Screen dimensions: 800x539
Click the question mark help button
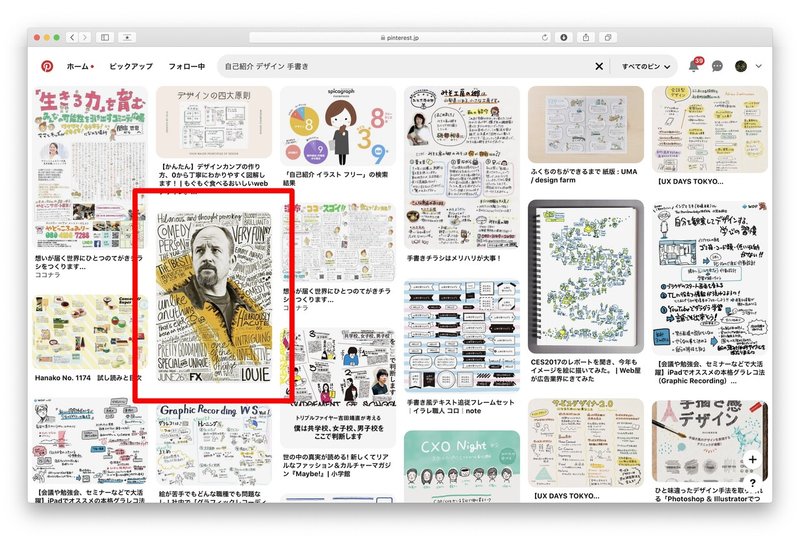[753, 482]
